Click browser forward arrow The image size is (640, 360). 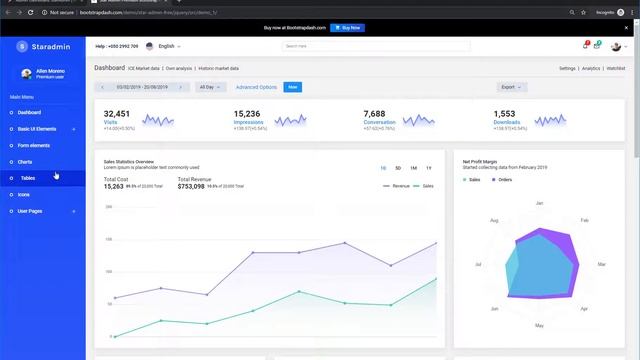[19, 13]
